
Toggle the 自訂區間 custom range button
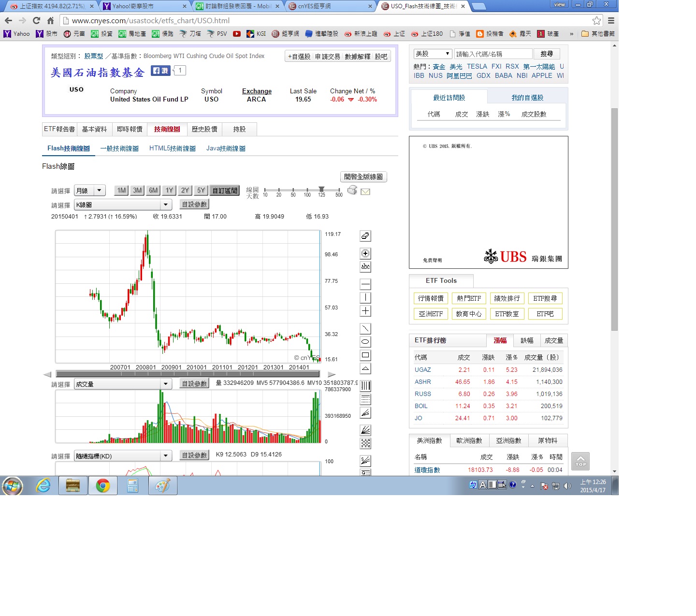[x=225, y=191]
